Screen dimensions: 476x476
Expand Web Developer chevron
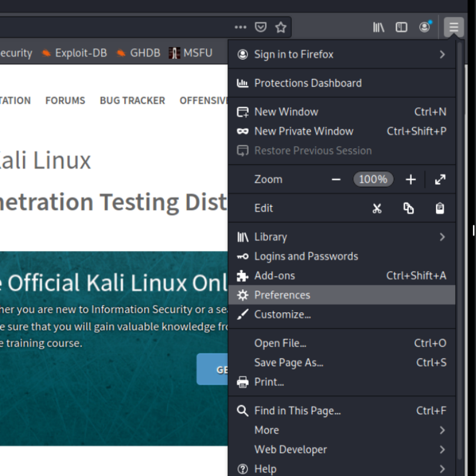coord(442,449)
